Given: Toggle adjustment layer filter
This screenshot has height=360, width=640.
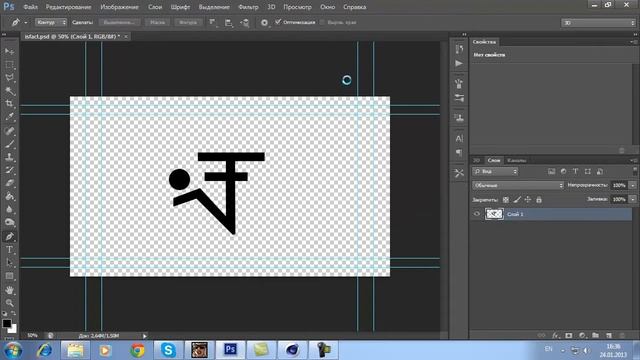Looking at the screenshot, I should 563,171.
